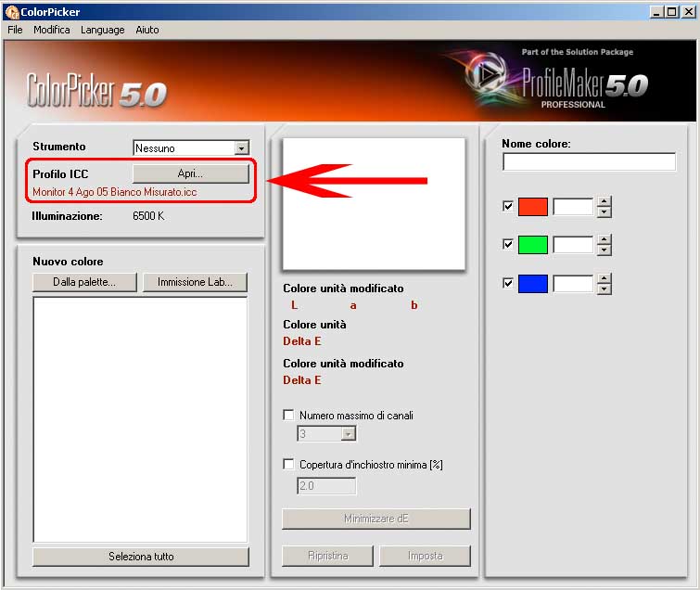Click the ProfileMaker 5.0 logo

click(585, 83)
